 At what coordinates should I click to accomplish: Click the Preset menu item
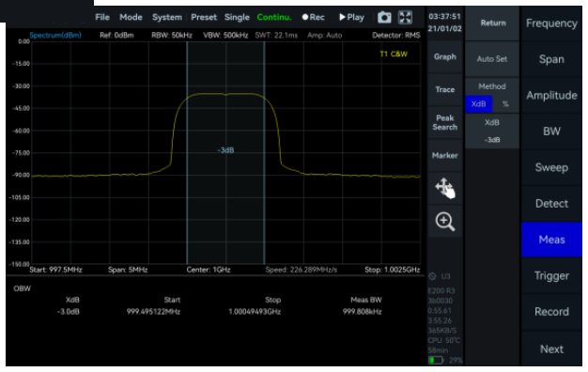[204, 17]
